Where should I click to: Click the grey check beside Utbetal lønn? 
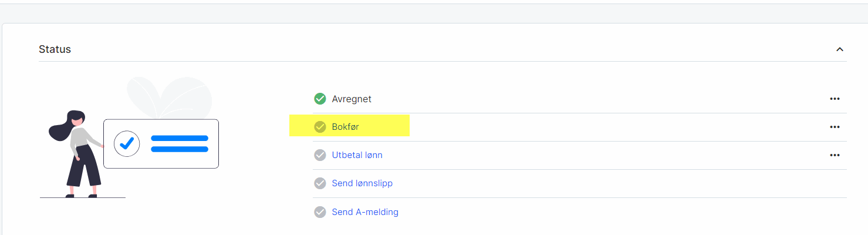pos(320,155)
